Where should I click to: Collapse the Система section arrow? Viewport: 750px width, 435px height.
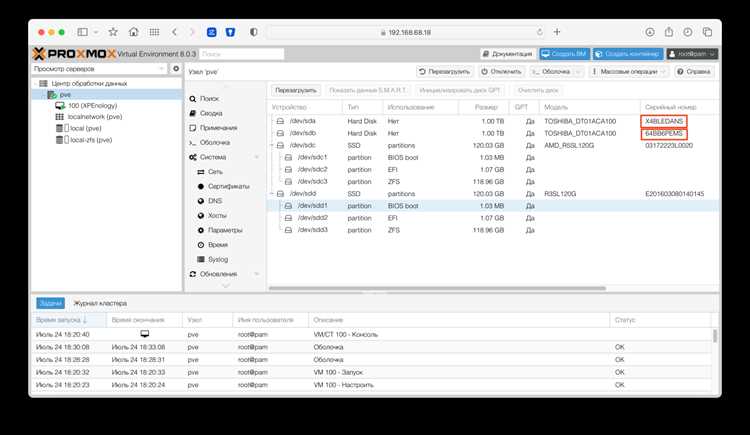pyautogui.click(x=257, y=157)
